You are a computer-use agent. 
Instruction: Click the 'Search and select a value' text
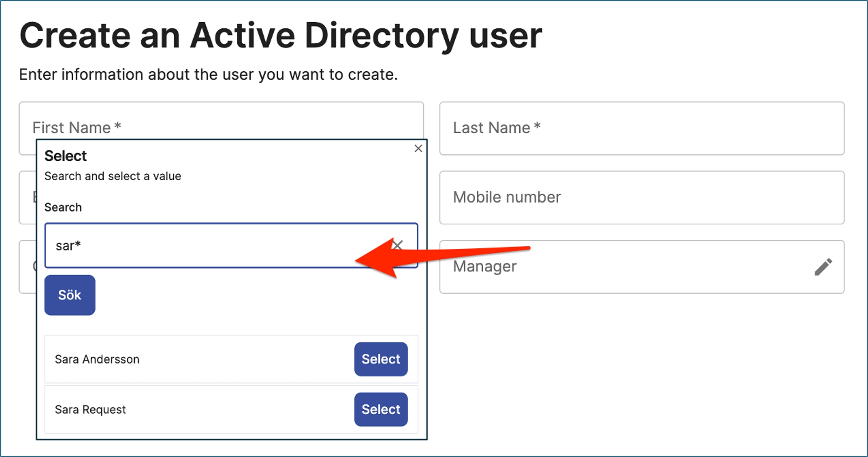click(113, 176)
